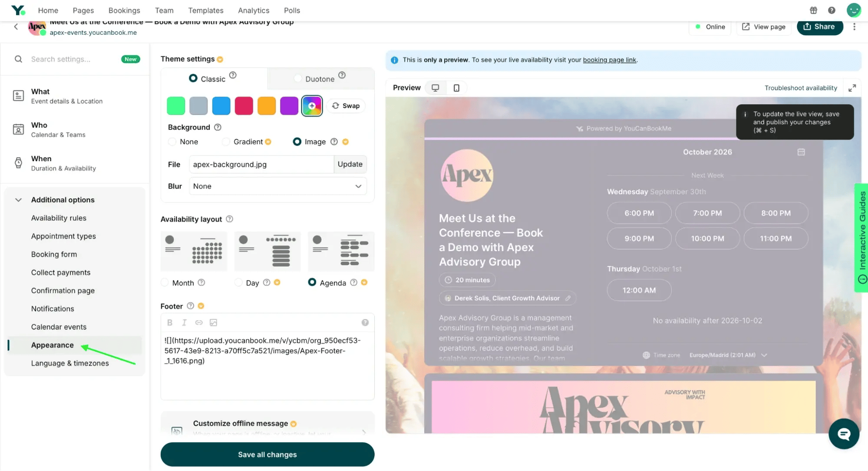Open the Pages menu

(83, 10)
